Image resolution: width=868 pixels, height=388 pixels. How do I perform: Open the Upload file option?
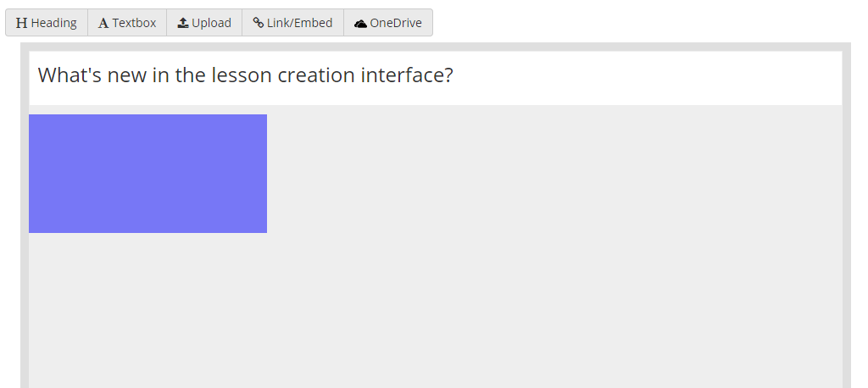pyautogui.click(x=204, y=23)
